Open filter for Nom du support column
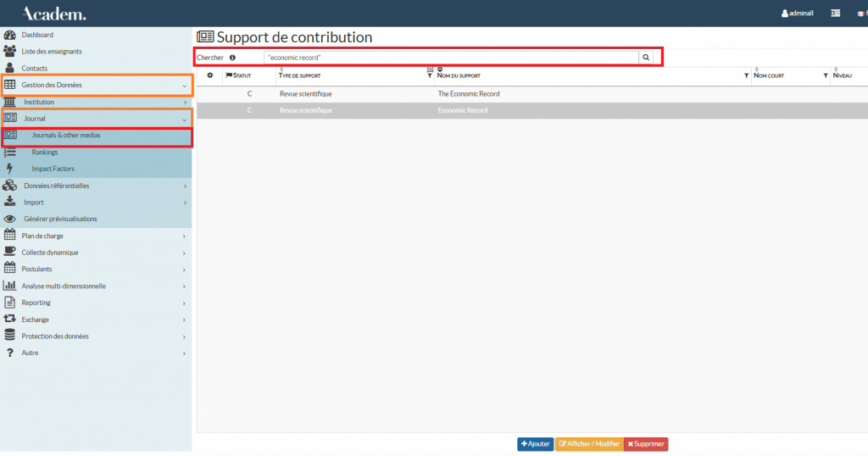 pyautogui.click(x=746, y=76)
